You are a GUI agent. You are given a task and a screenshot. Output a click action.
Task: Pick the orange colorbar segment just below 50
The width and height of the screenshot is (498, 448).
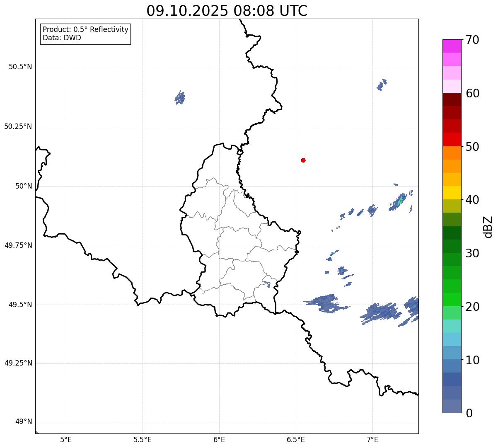point(452,153)
